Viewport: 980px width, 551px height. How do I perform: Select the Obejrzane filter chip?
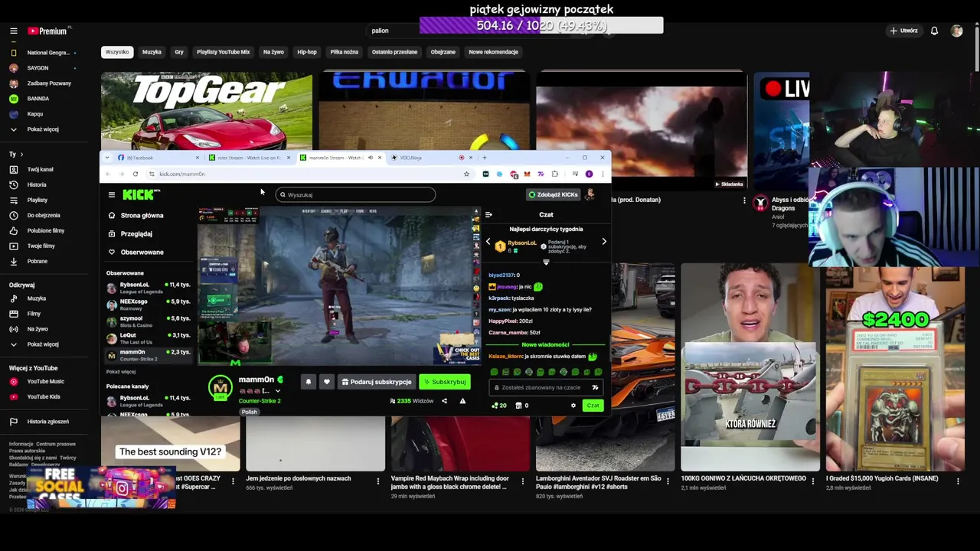tap(443, 52)
